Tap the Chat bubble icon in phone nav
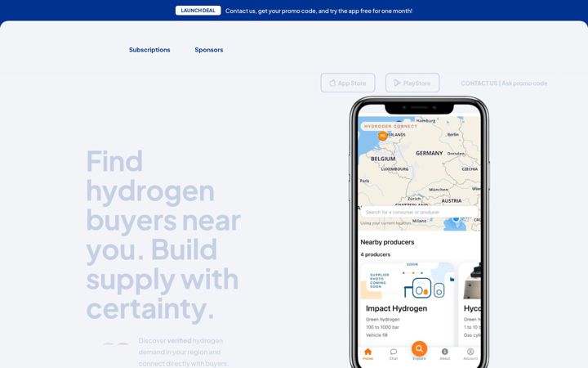Screen dimensions: 588x368 (x=394, y=352)
